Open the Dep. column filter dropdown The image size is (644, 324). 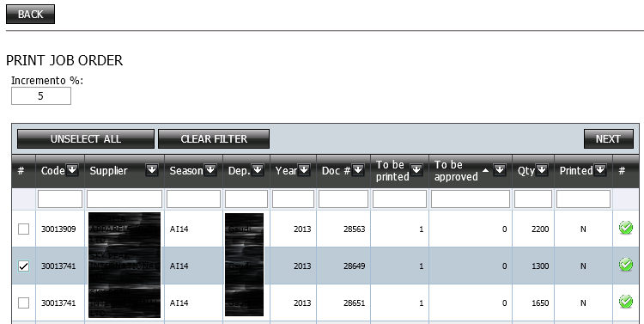click(258, 170)
